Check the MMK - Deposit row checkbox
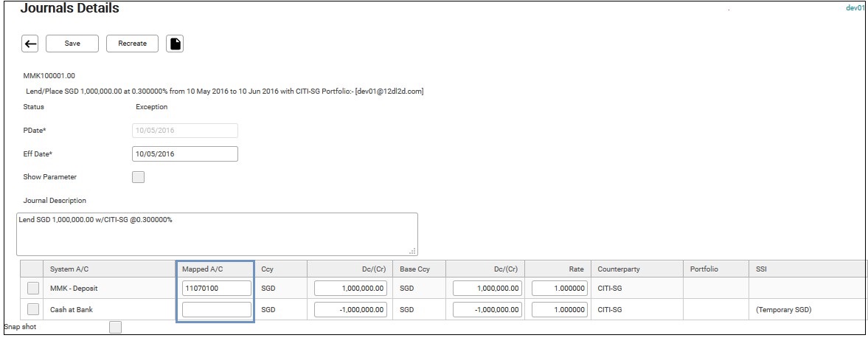Image resolution: width=868 pixels, height=338 pixels. pos(32,289)
